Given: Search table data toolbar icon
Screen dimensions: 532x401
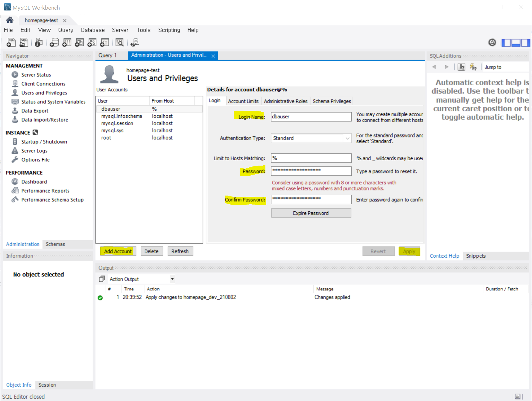Looking at the screenshot, I should pos(120,43).
